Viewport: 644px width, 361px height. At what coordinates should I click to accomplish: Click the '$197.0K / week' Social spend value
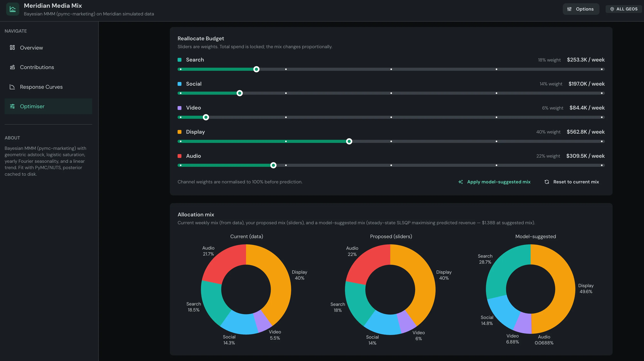tap(587, 84)
